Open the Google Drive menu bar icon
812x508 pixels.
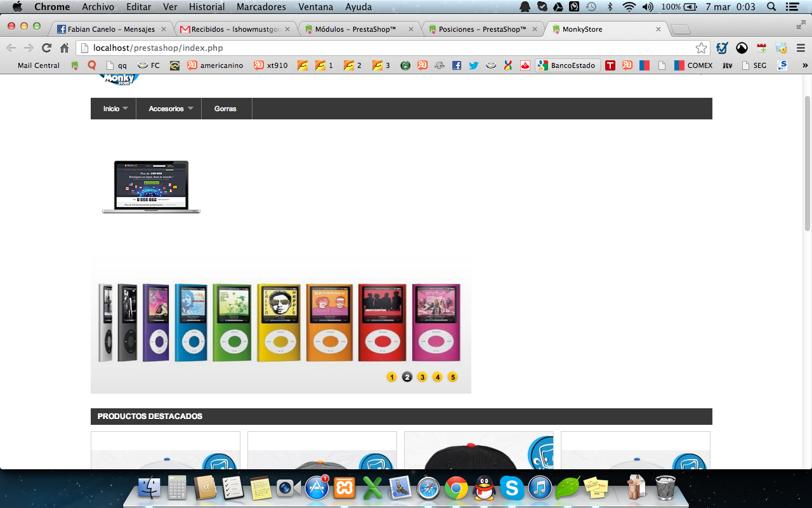pos(558,7)
